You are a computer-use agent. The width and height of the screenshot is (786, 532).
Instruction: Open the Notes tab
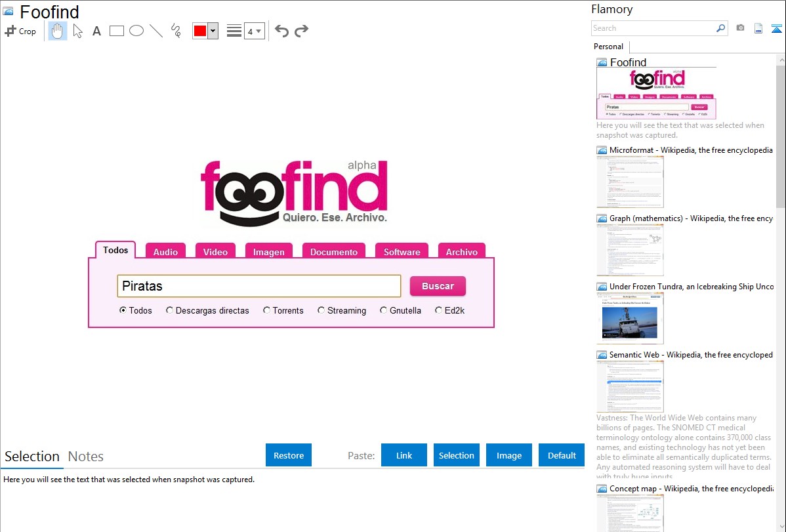click(86, 457)
